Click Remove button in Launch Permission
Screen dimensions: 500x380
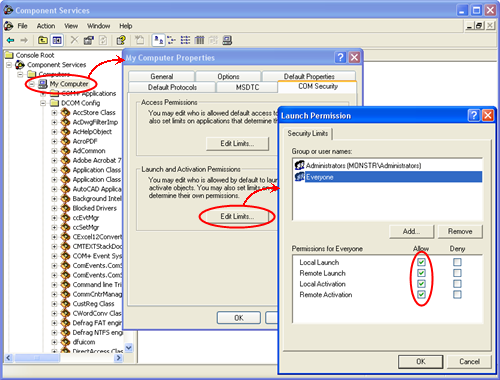[460, 231]
